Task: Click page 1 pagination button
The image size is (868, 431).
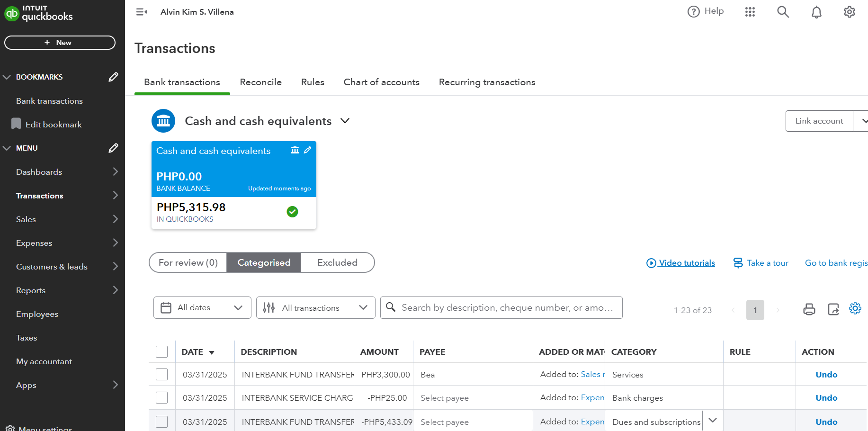Action: [x=755, y=310]
